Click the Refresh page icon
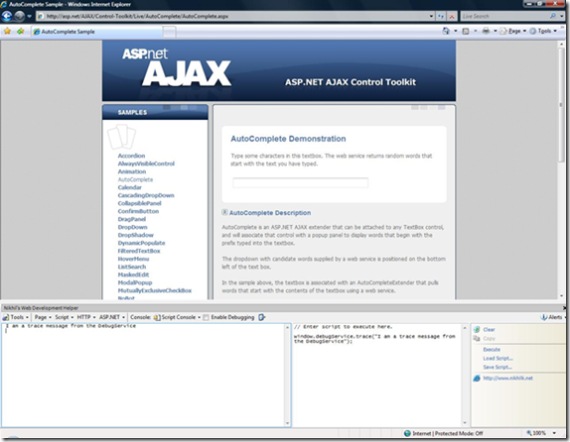 coord(441,16)
